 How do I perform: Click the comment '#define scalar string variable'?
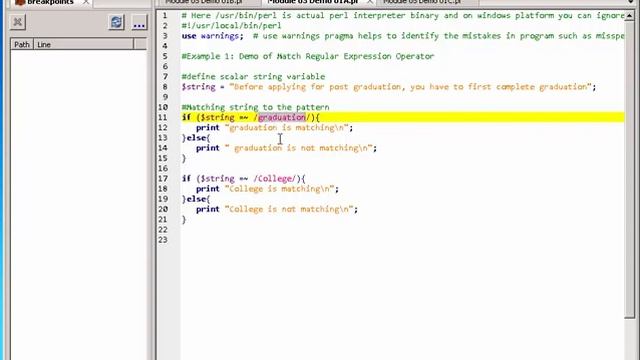click(253, 77)
